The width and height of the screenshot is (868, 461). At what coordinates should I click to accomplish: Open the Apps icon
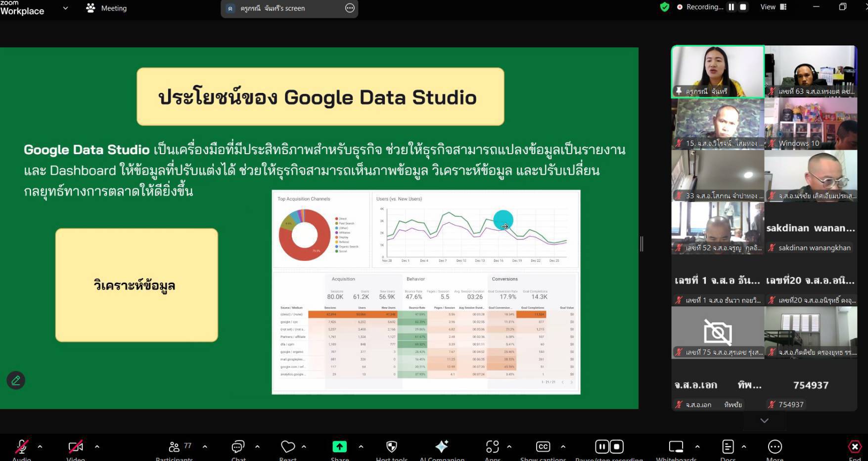pyautogui.click(x=492, y=447)
